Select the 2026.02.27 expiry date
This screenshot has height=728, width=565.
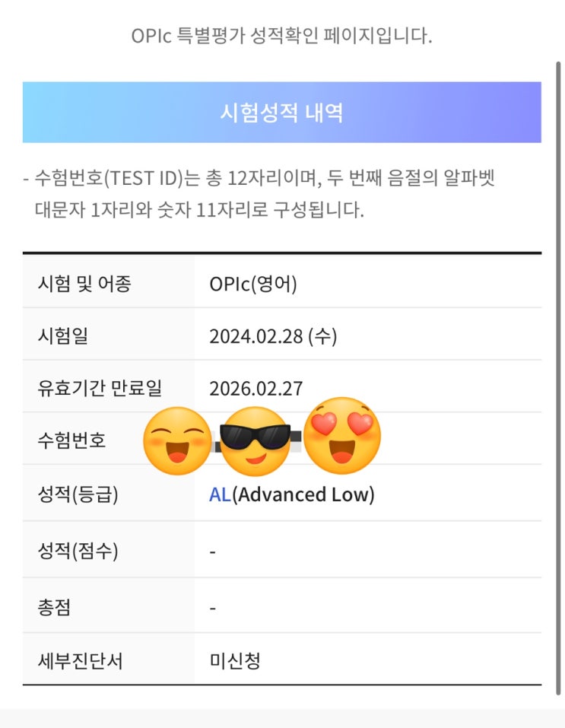256,389
